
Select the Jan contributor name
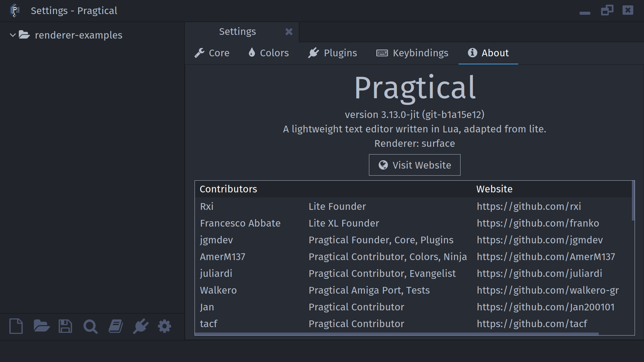(207, 307)
